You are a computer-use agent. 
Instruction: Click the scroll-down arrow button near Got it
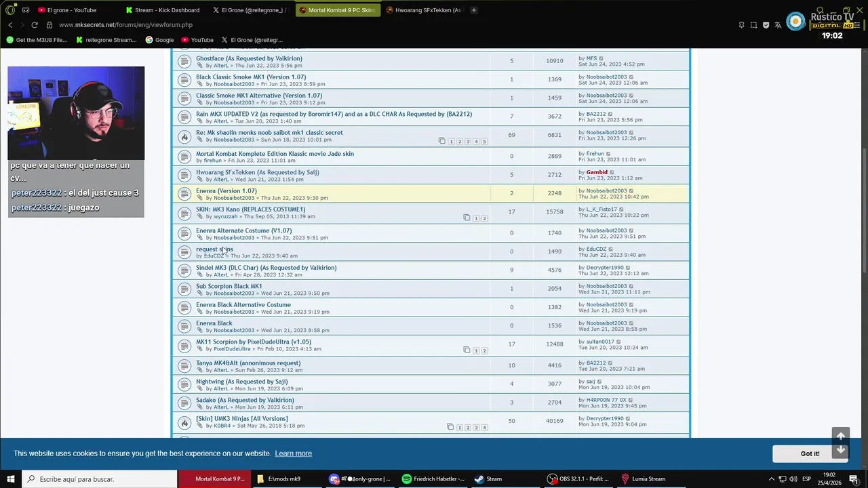tap(840, 450)
